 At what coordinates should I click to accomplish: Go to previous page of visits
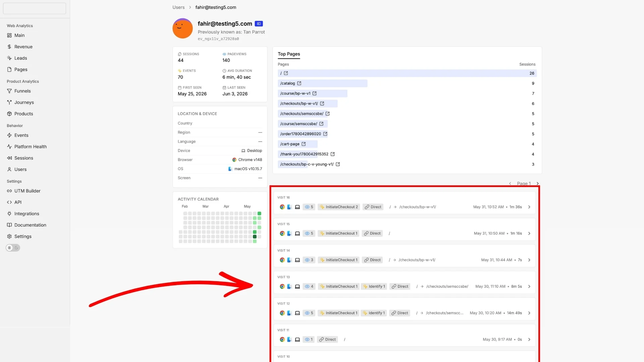510,183
